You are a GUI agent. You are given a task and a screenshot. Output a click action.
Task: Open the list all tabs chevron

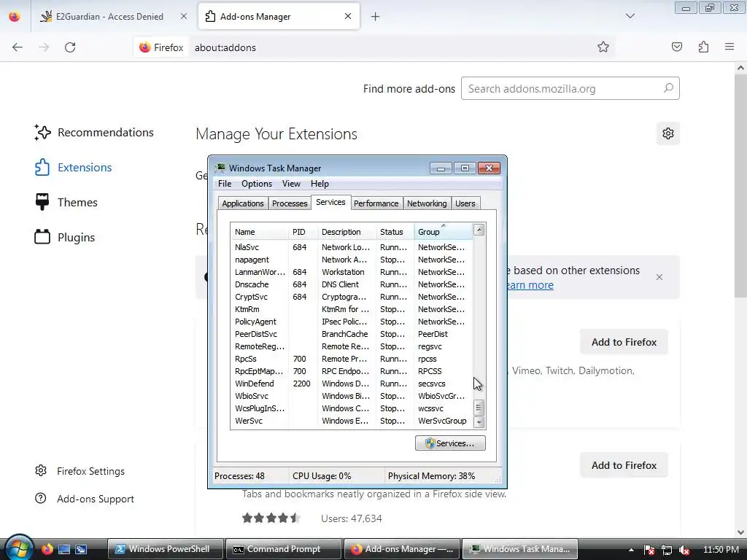click(630, 16)
